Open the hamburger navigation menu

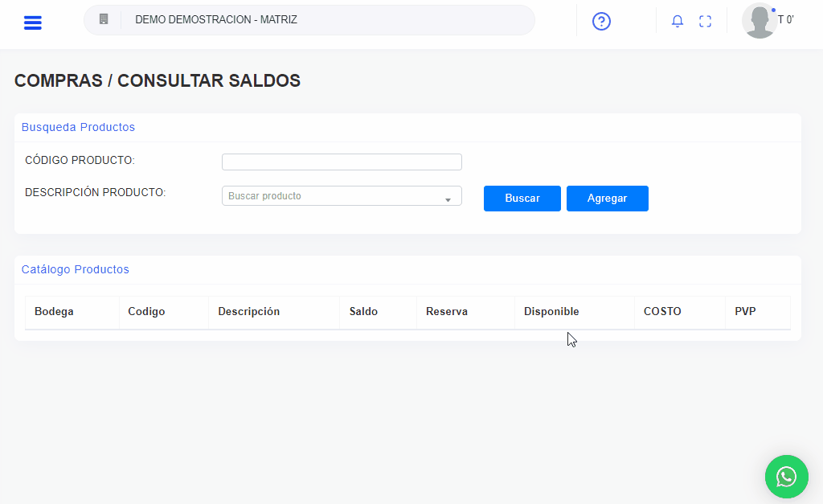(x=32, y=23)
